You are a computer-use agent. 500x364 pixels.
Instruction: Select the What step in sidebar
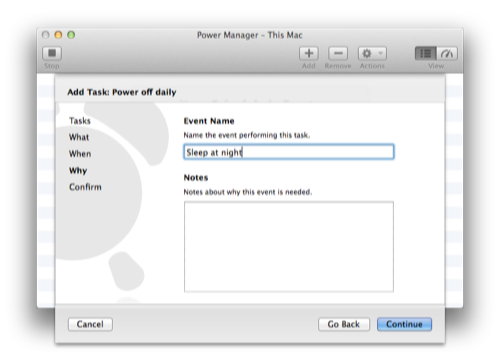79,137
